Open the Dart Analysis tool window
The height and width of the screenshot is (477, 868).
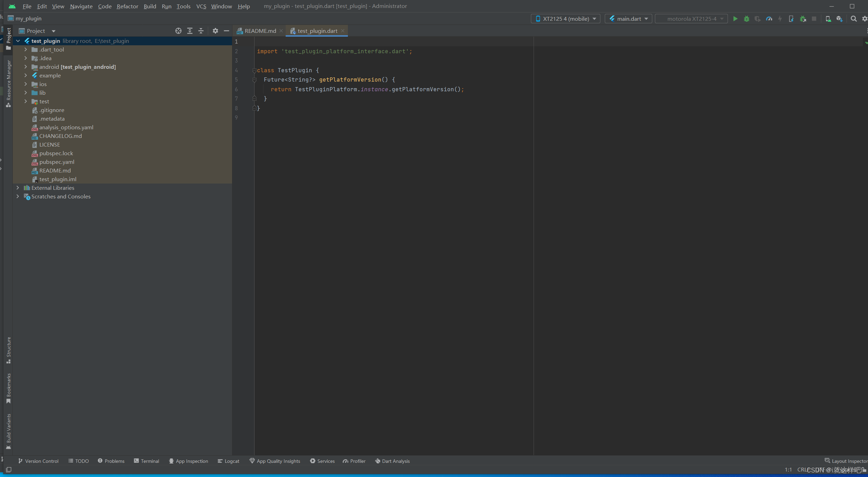point(393,461)
